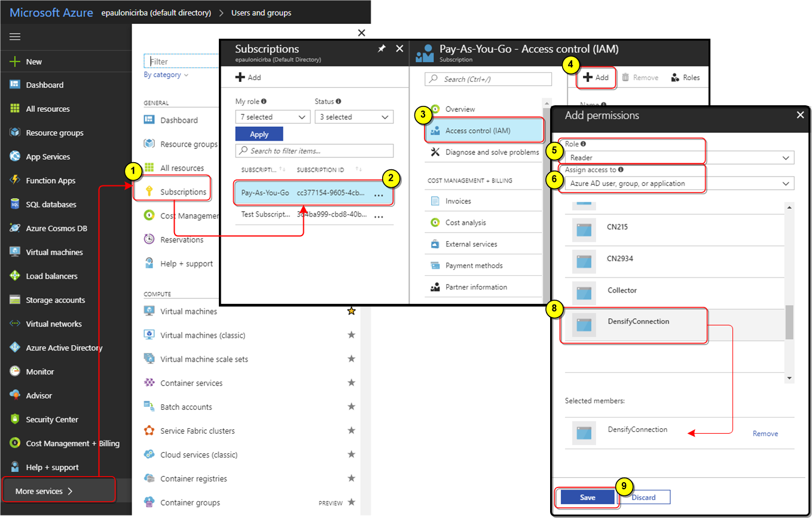Click the Roles icon in IAM toolbar
This screenshot has height=518, width=812.
pos(675,78)
